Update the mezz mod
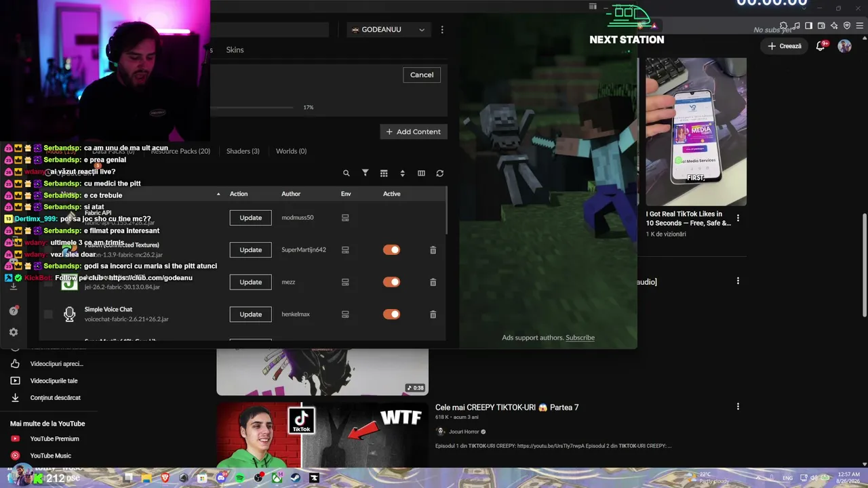Screen dimensions: 868x488 (250, 282)
